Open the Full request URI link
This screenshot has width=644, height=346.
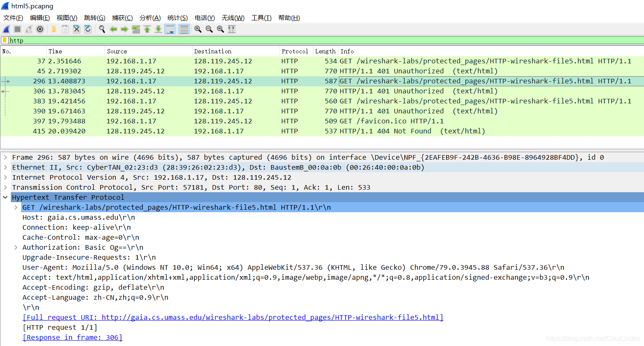(x=233, y=317)
